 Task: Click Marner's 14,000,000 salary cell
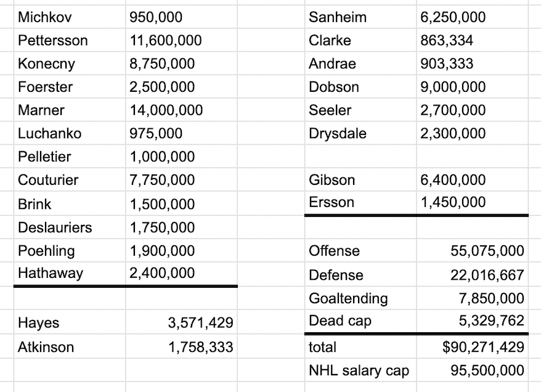click(x=181, y=110)
